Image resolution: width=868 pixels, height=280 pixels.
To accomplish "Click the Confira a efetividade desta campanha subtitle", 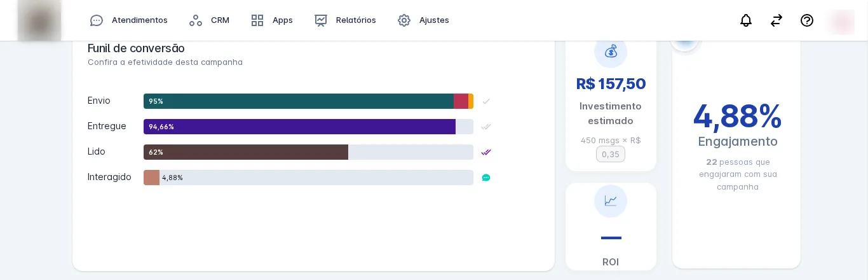I will (165, 62).
